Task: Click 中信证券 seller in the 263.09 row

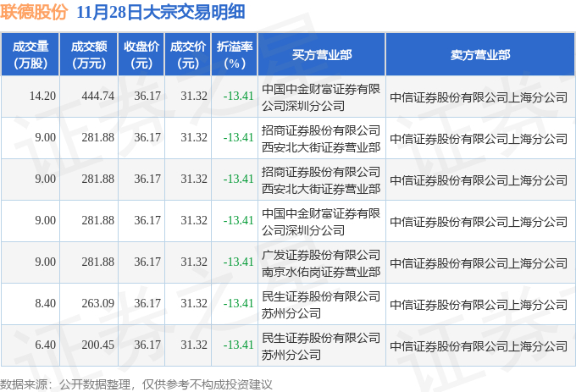Action: (x=479, y=305)
